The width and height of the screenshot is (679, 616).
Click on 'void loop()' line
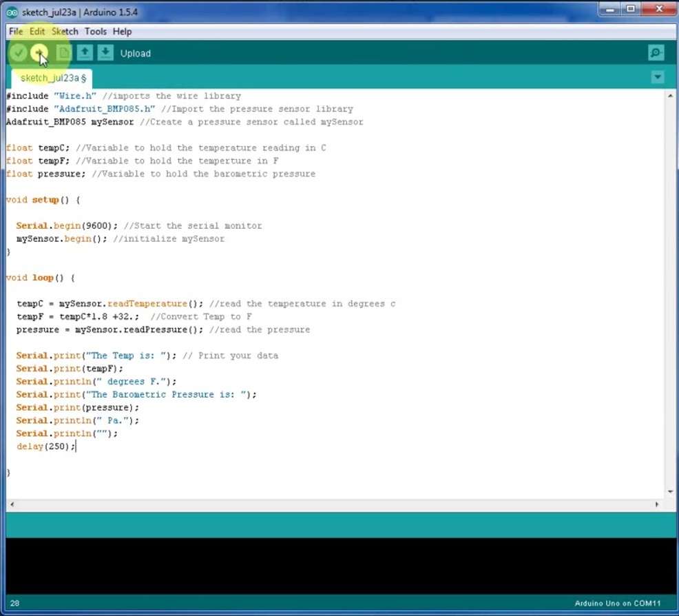point(40,278)
